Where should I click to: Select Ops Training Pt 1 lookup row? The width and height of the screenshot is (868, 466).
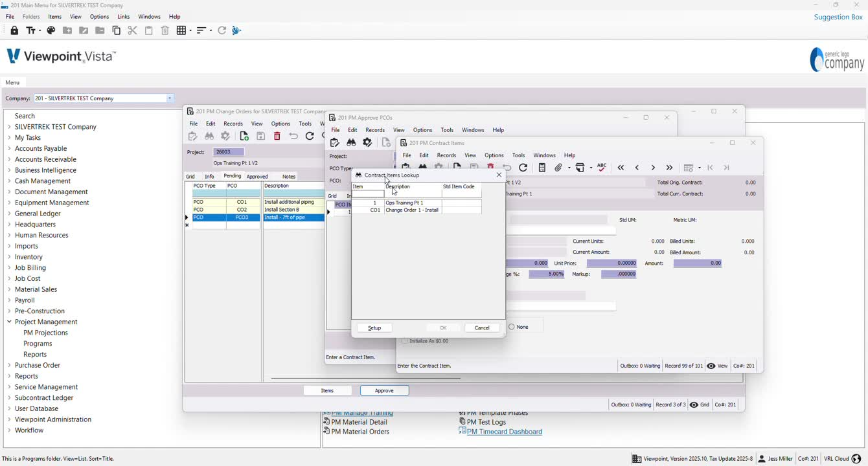(x=417, y=203)
